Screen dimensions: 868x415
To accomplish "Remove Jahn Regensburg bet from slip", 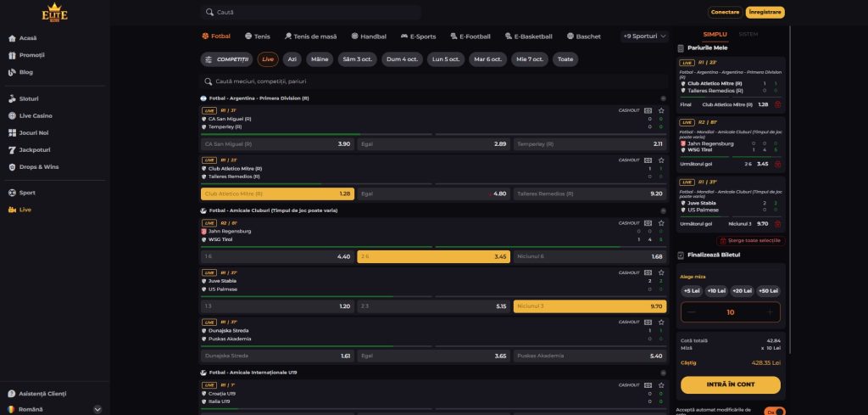I will (778, 164).
